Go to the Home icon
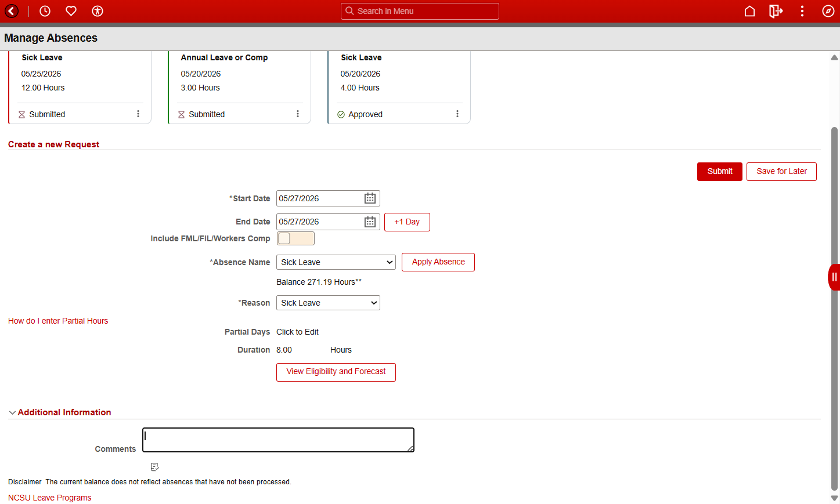This screenshot has height=504, width=840. 749,11
